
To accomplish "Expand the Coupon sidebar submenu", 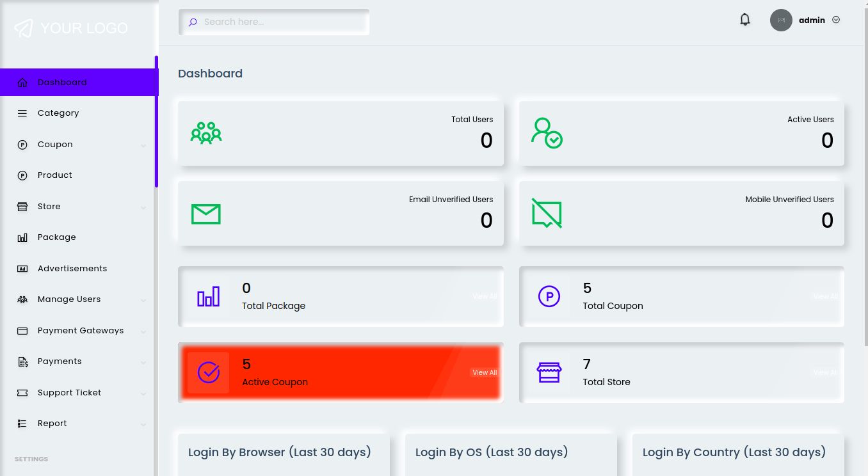I will [143, 145].
